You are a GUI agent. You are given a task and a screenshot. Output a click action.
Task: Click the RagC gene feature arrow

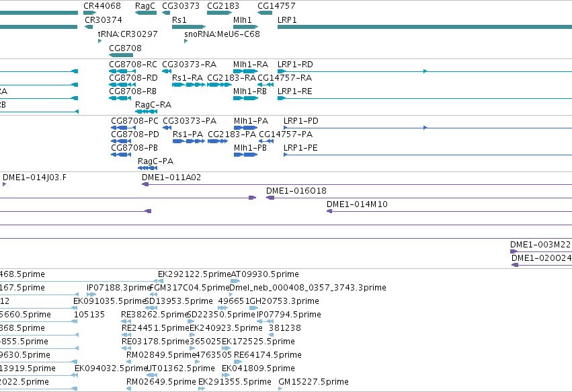(146, 13)
